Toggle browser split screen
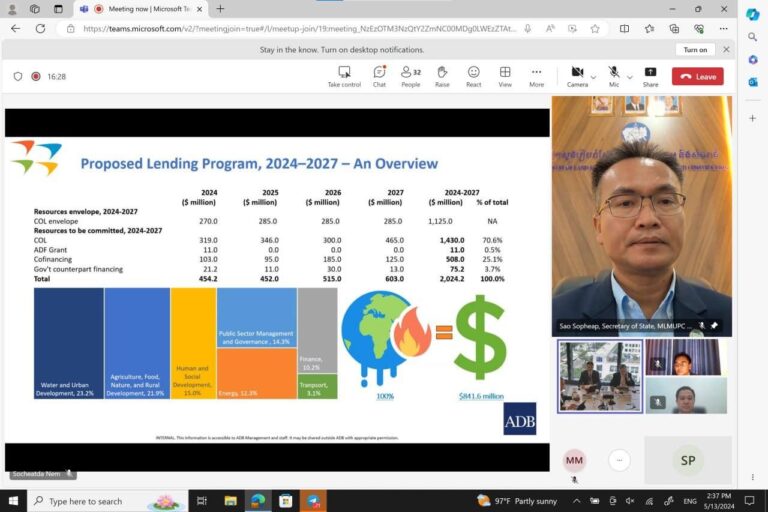Image resolution: width=768 pixels, height=512 pixels. pos(624,29)
